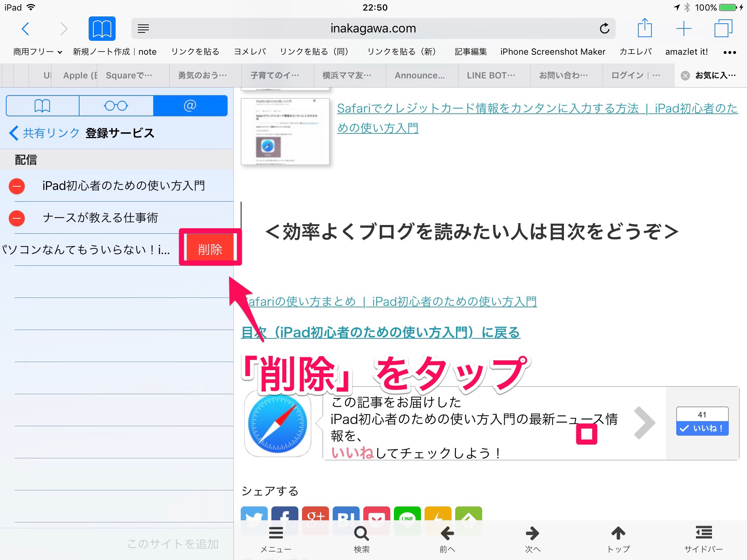Tap the red 削除 button
Viewport: 747px width, 560px height.
coord(210,249)
